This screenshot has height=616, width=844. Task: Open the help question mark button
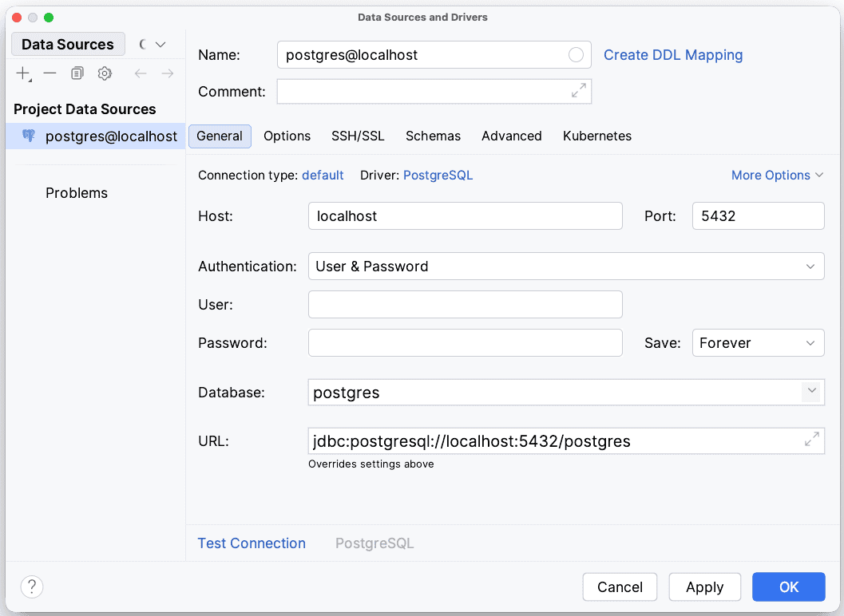[x=32, y=587]
